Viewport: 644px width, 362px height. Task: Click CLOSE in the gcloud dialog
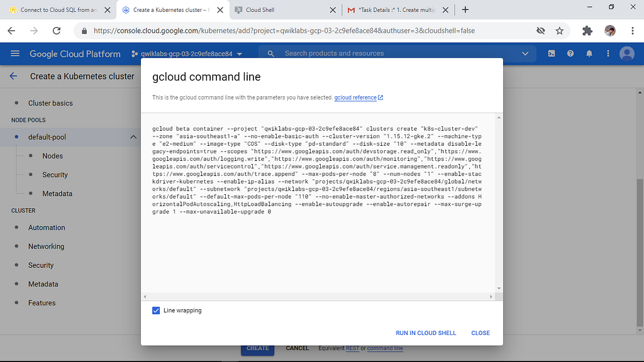480,333
